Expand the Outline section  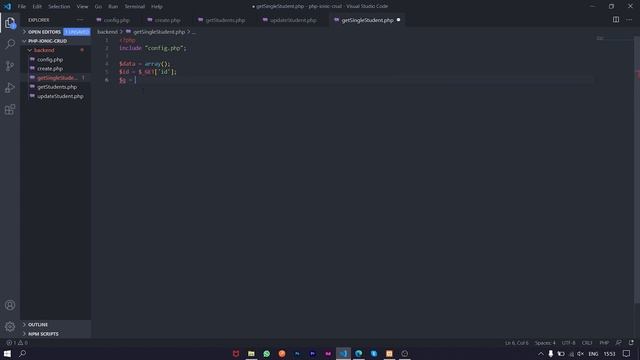(x=38, y=324)
